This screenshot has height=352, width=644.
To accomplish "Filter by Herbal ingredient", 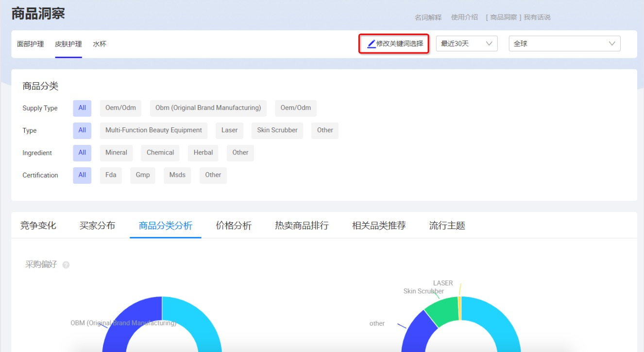I will pos(203,153).
